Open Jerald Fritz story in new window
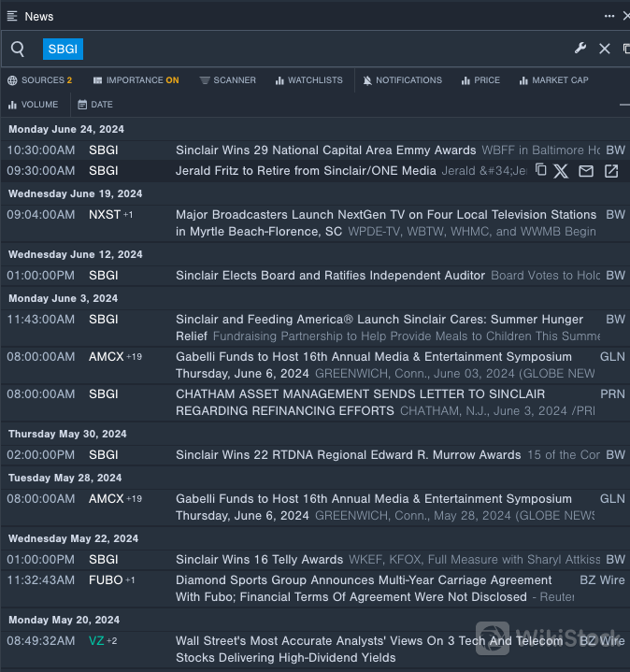Image resolution: width=630 pixels, height=672 pixels. 611,170
